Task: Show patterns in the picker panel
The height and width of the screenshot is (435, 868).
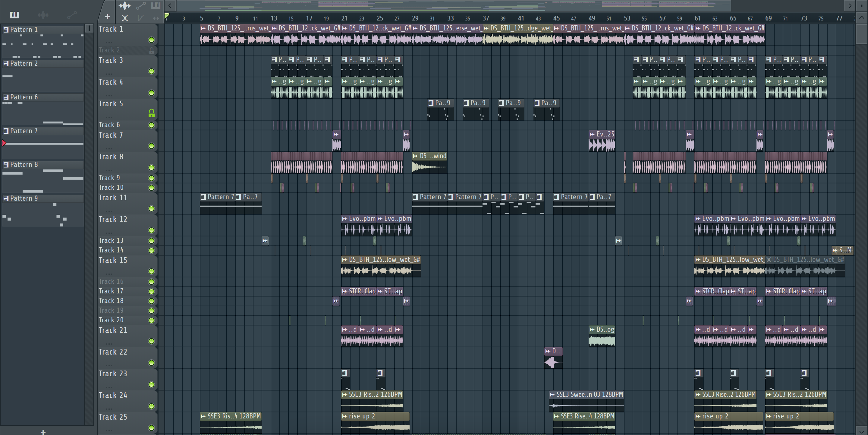Action: point(14,15)
